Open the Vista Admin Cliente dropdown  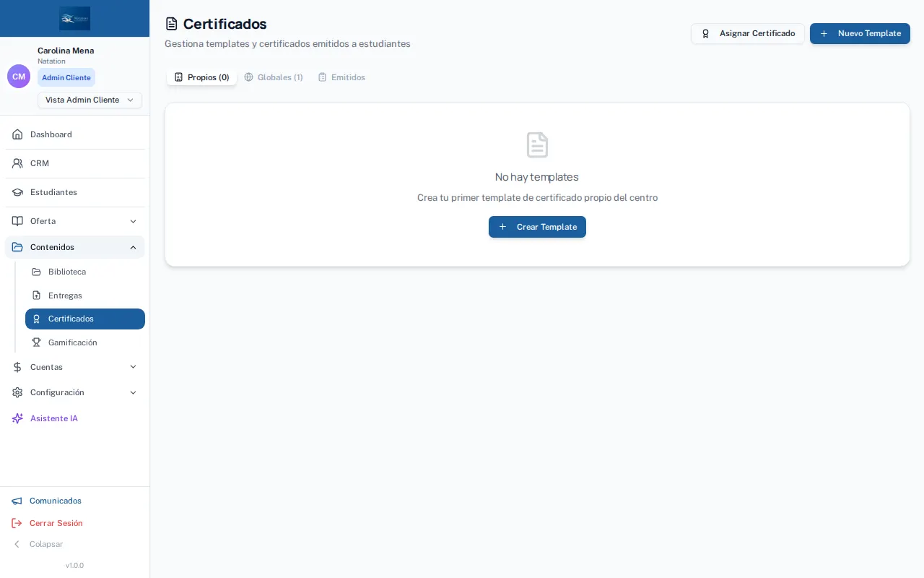point(90,100)
